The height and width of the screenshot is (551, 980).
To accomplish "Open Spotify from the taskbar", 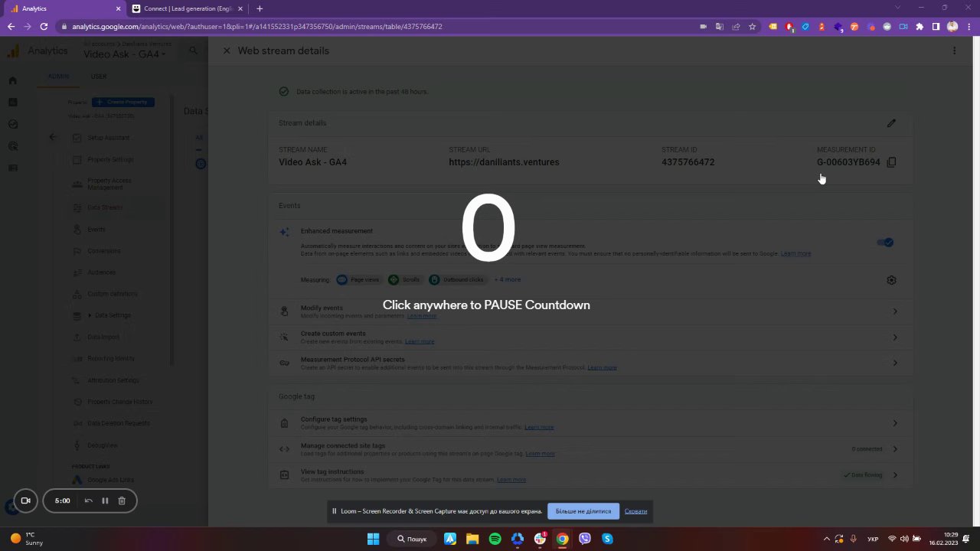I will (x=495, y=539).
